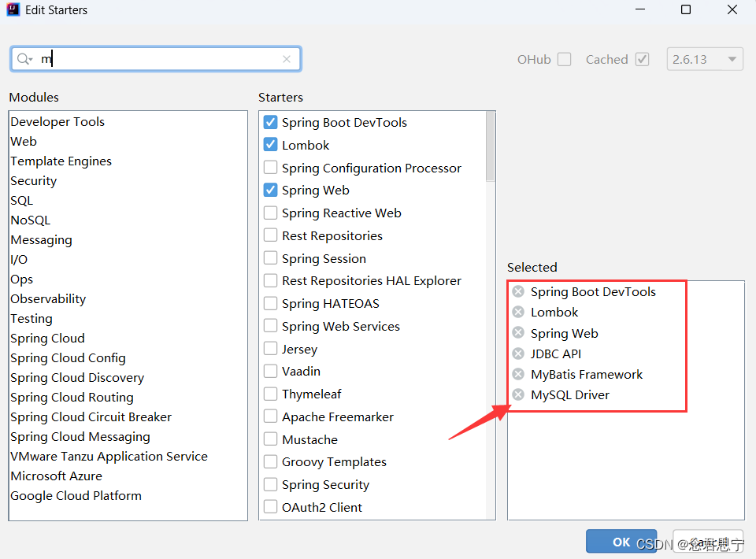Viewport: 756px width, 559px height.
Task: Remove Spring Boot DevTools from Selected list
Action: tap(518, 291)
